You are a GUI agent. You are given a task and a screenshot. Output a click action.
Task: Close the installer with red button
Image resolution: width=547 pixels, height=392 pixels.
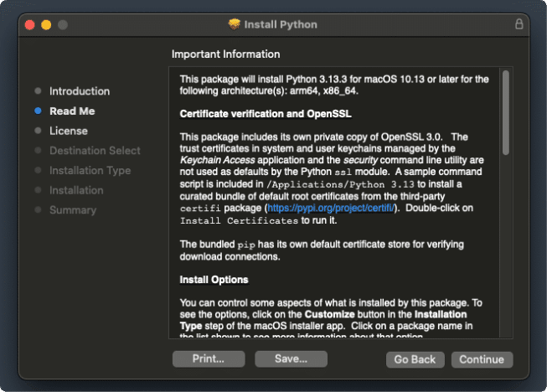coord(30,25)
